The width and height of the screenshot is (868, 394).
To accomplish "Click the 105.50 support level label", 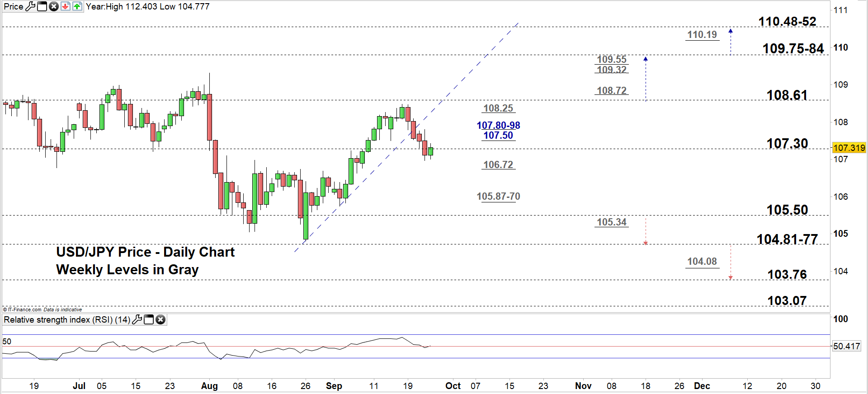I will 787,210.
